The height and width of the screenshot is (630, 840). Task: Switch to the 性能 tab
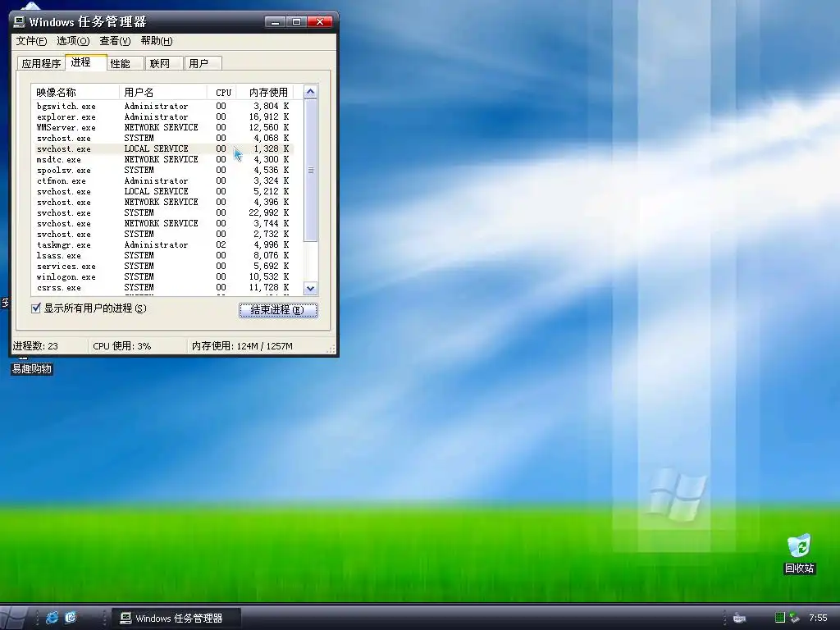[x=125, y=63]
